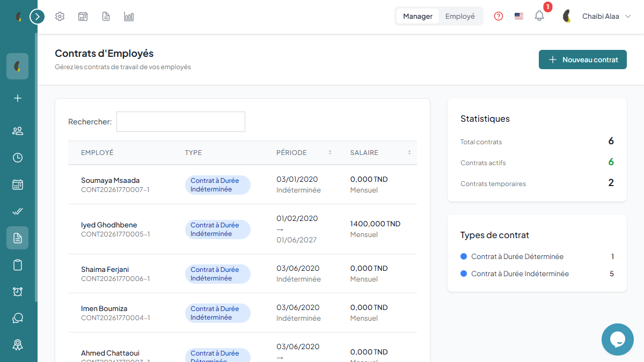Click the user avatar next to Chaibi Alaa
This screenshot has width=644, height=362.
click(x=567, y=16)
